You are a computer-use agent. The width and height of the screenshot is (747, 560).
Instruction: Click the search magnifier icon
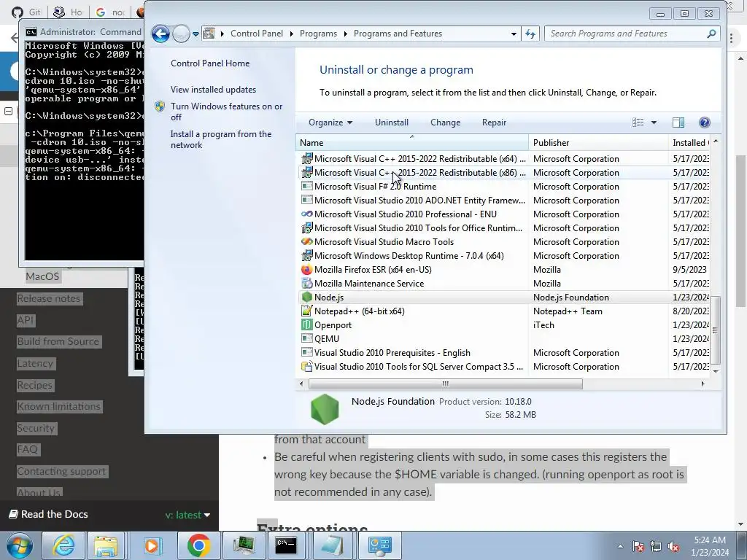tap(711, 34)
